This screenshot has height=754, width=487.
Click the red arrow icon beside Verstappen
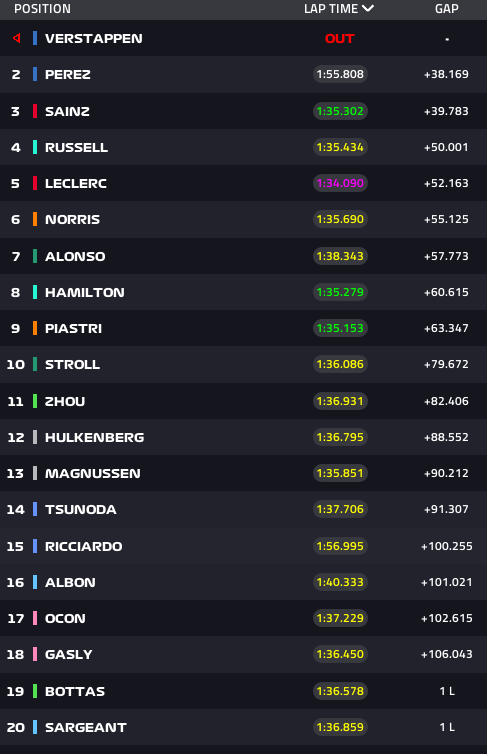pos(16,38)
